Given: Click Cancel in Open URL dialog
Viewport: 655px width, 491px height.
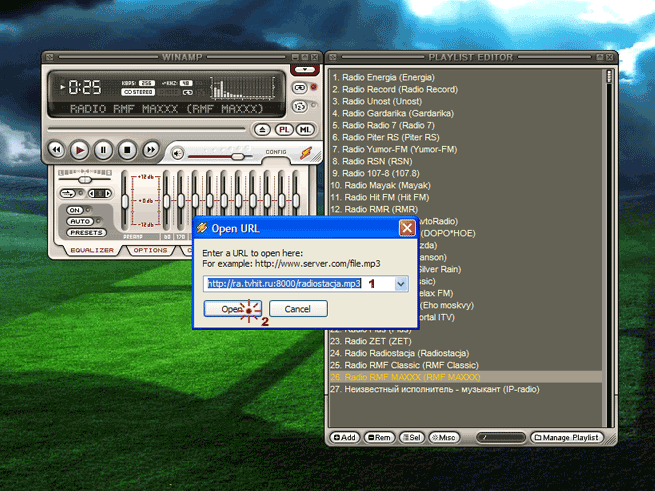Looking at the screenshot, I should click(x=298, y=309).
